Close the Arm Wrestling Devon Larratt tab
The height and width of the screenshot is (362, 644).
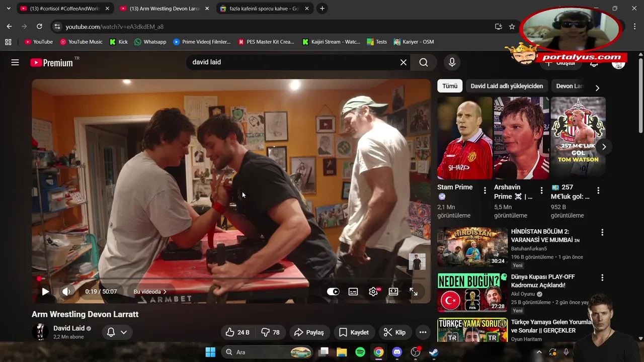(207, 9)
